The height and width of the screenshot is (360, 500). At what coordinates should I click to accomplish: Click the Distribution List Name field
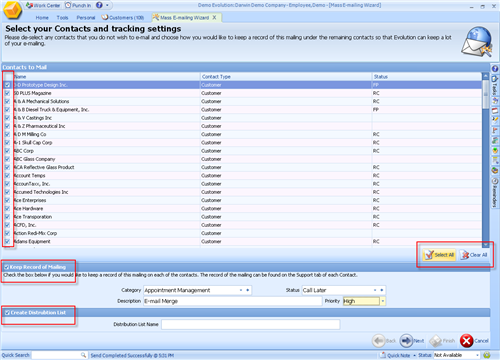(251, 324)
